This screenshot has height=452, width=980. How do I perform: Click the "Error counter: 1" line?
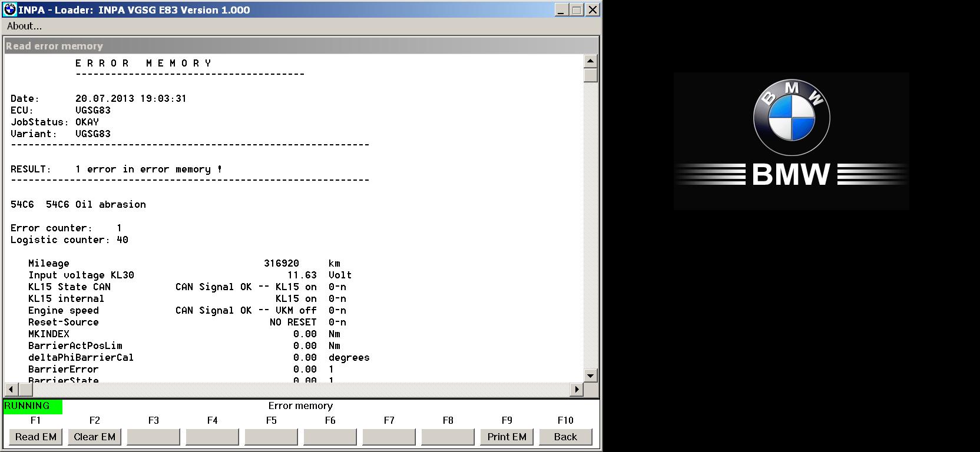[67, 228]
